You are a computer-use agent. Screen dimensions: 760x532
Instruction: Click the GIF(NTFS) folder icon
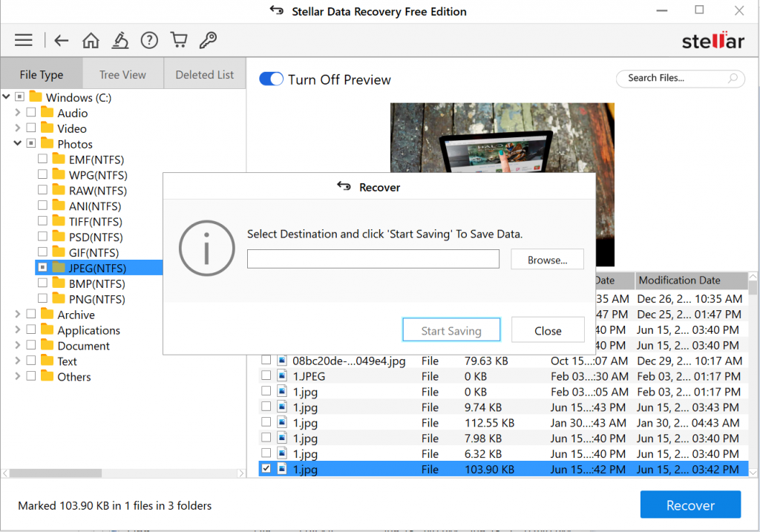(59, 252)
